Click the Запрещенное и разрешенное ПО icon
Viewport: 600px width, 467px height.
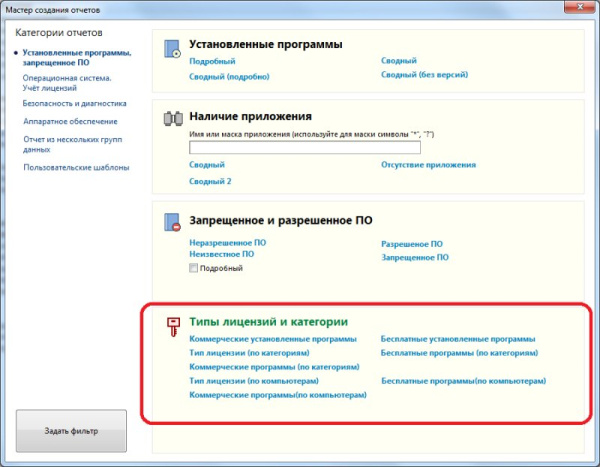tap(171, 222)
